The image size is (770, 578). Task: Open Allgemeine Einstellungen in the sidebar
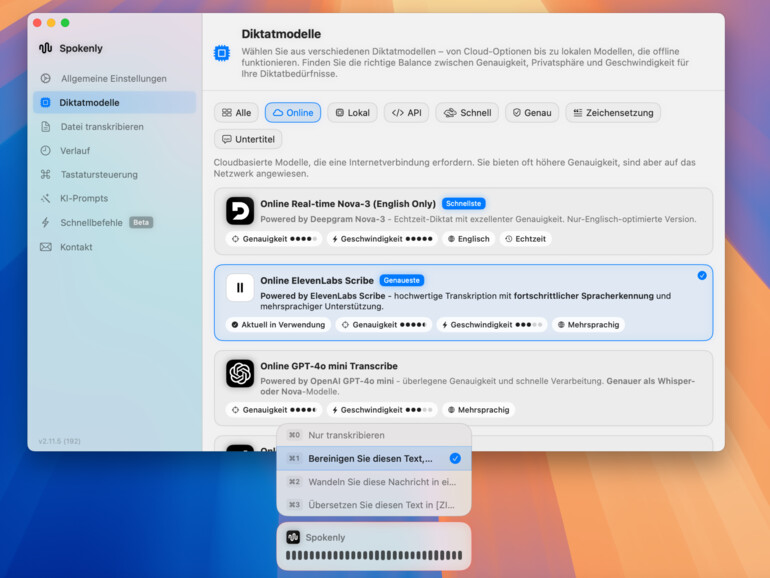tap(114, 79)
